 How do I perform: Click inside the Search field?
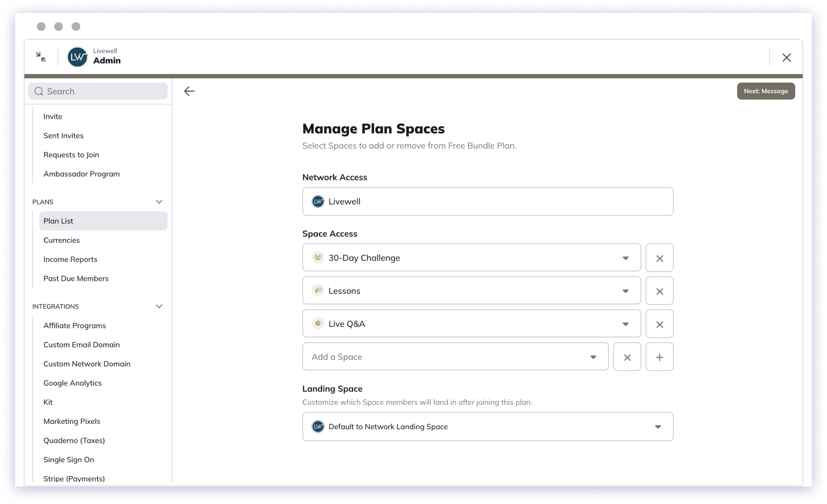[98, 91]
